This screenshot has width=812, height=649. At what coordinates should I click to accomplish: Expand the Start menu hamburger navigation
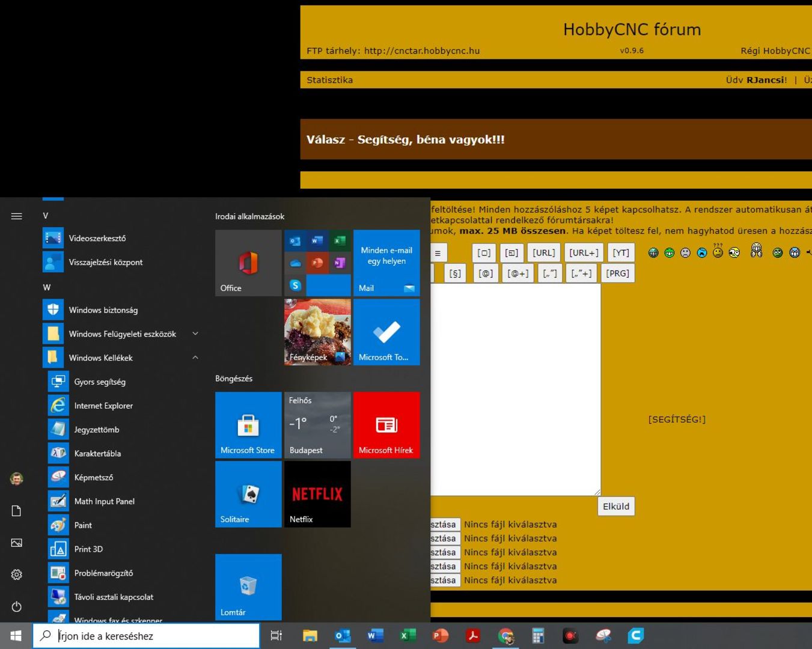click(x=17, y=216)
